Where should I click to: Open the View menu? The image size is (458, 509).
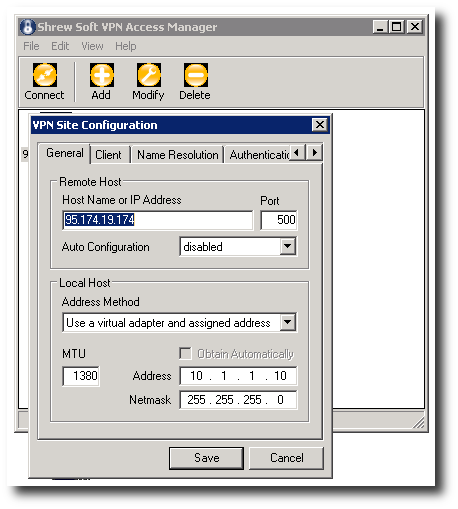pyautogui.click(x=92, y=46)
